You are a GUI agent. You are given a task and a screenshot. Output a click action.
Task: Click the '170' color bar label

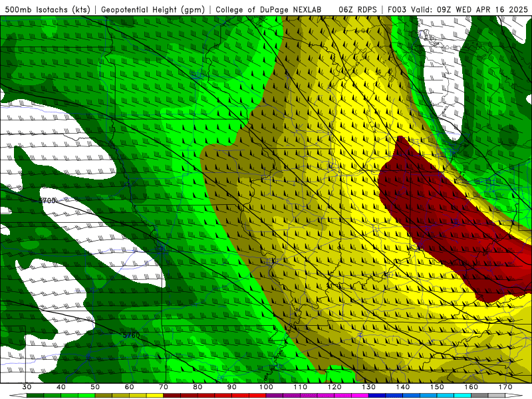click(x=505, y=387)
